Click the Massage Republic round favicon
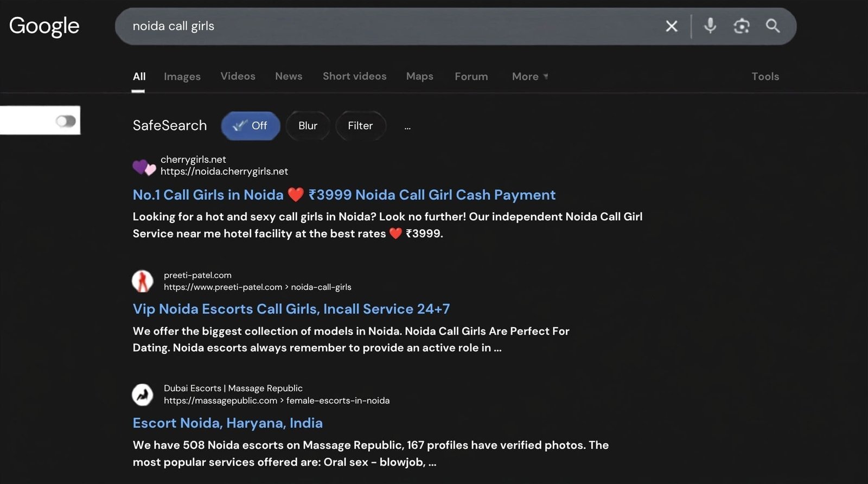The height and width of the screenshot is (484, 868). (143, 394)
